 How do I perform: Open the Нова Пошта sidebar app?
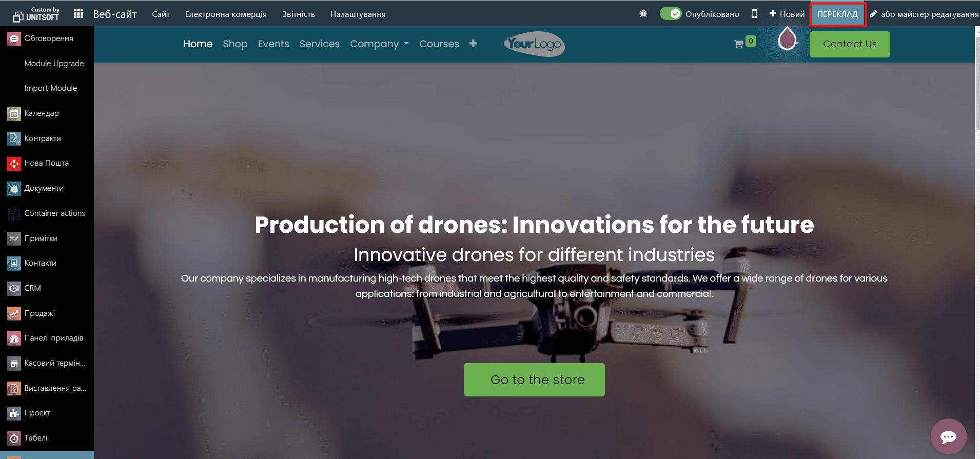[x=46, y=163]
